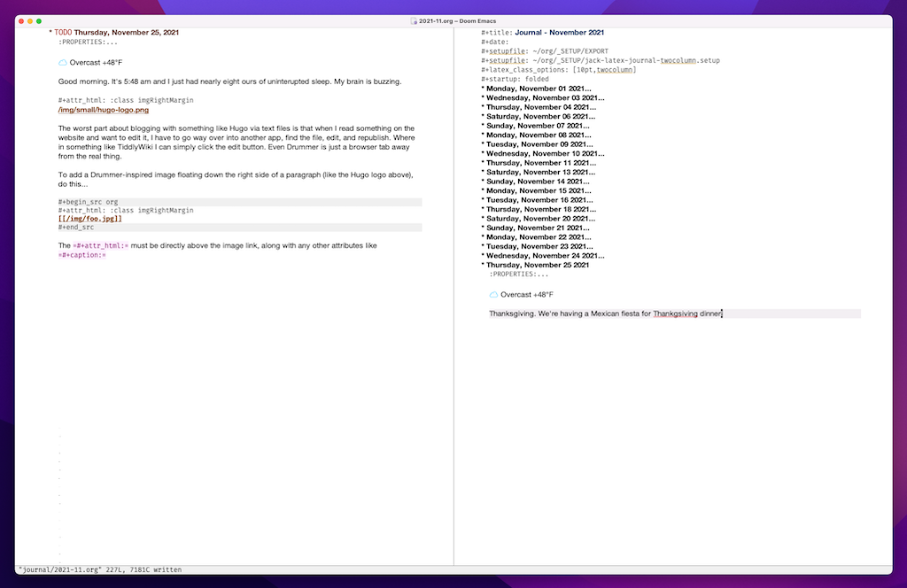Expand the Monday, November 01 2021 heading

point(538,89)
